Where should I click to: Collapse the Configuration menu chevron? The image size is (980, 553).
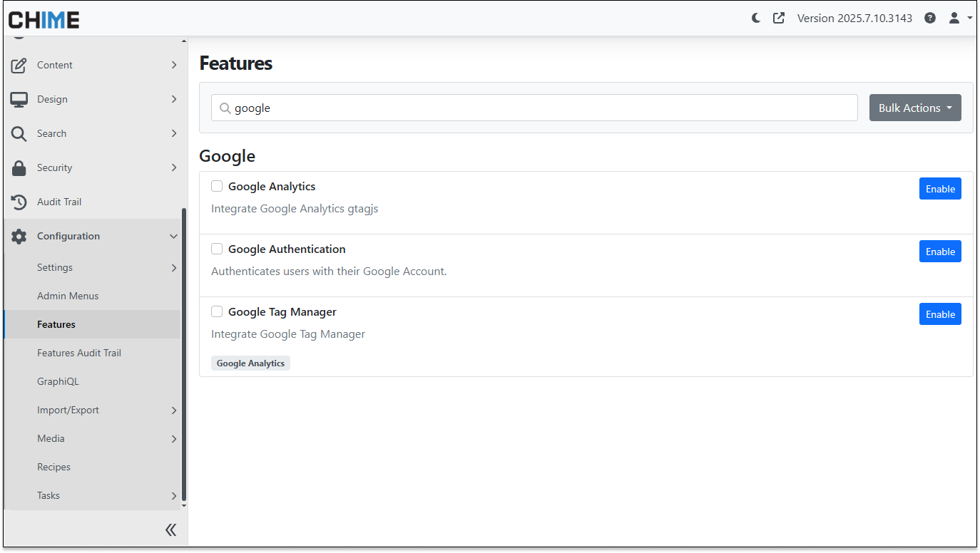(x=173, y=236)
